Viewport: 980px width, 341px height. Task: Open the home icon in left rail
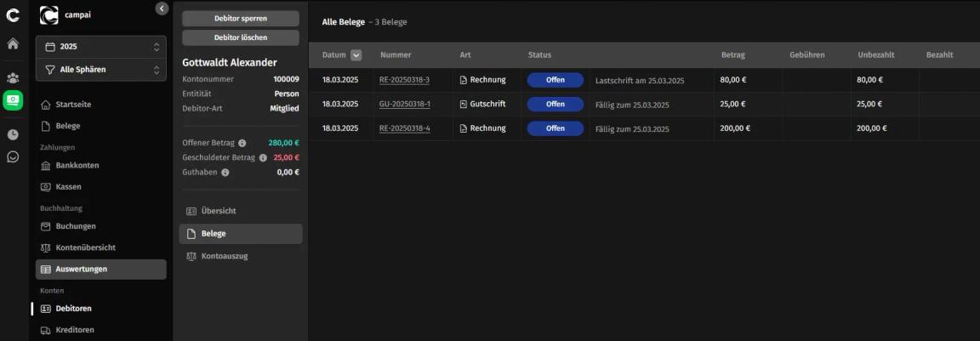(13, 44)
